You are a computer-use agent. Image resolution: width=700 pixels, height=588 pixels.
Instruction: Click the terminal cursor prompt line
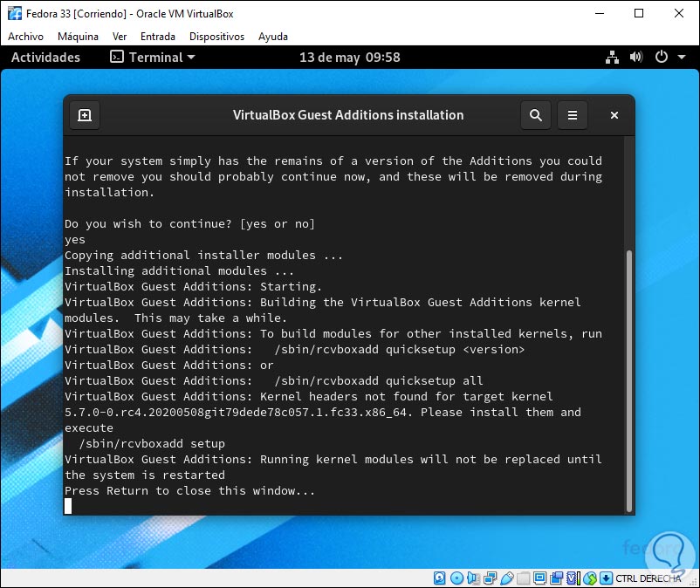click(68, 506)
